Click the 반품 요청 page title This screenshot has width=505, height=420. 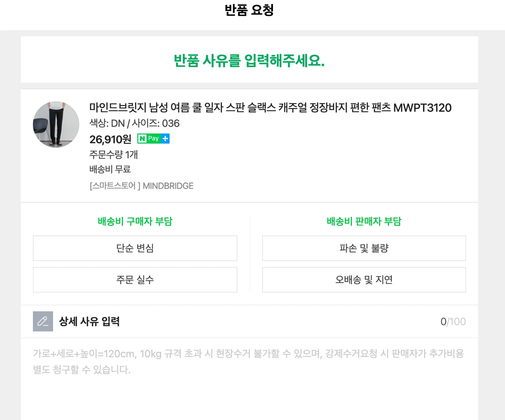249,10
